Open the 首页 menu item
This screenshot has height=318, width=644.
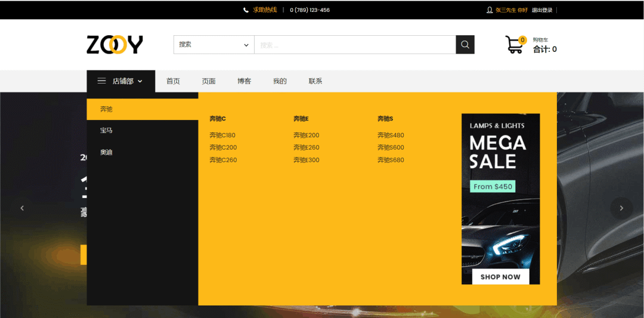click(173, 81)
